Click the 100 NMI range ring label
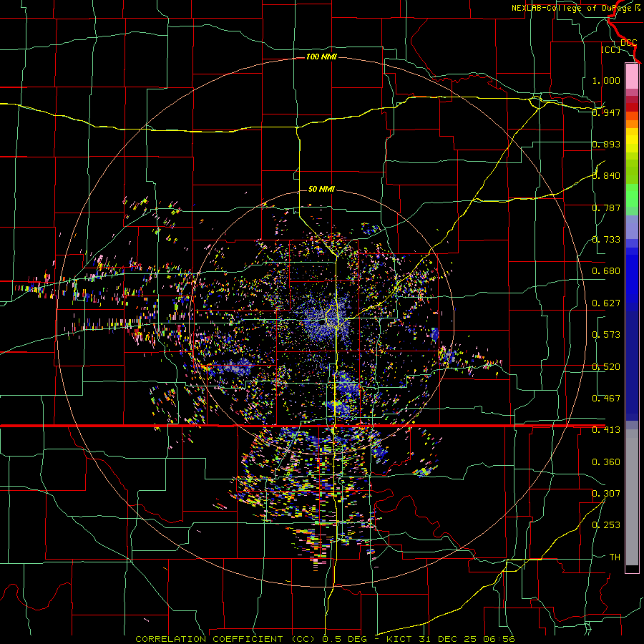This screenshot has height=644, width=644. tap(321, 57)
